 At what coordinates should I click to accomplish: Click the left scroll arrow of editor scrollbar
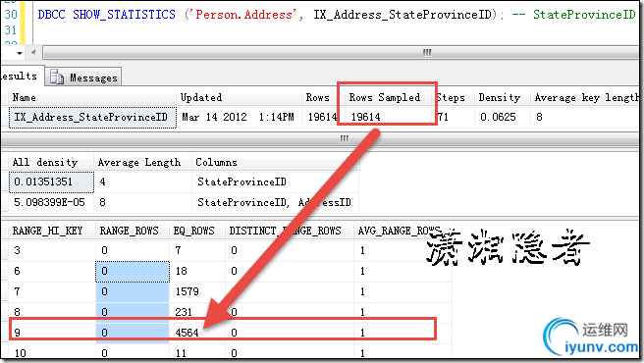coord(33,53)
